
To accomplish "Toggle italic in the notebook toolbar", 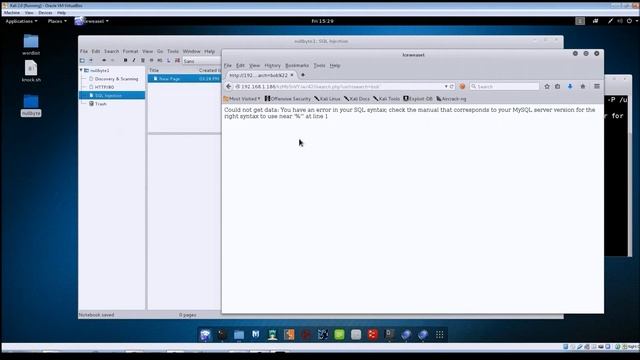I will 134,60.
